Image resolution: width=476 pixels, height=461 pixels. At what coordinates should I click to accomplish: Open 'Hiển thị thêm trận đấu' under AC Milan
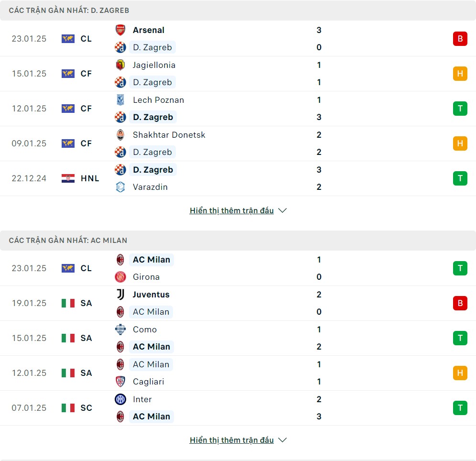pyautogui.click(x=232, y=440)
